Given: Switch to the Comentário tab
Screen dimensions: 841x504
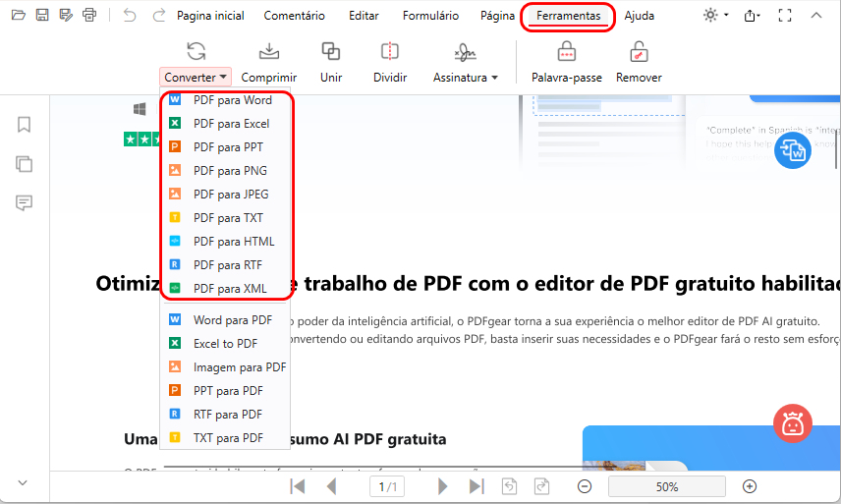Looking at the screenshot, I should (294, 16).
